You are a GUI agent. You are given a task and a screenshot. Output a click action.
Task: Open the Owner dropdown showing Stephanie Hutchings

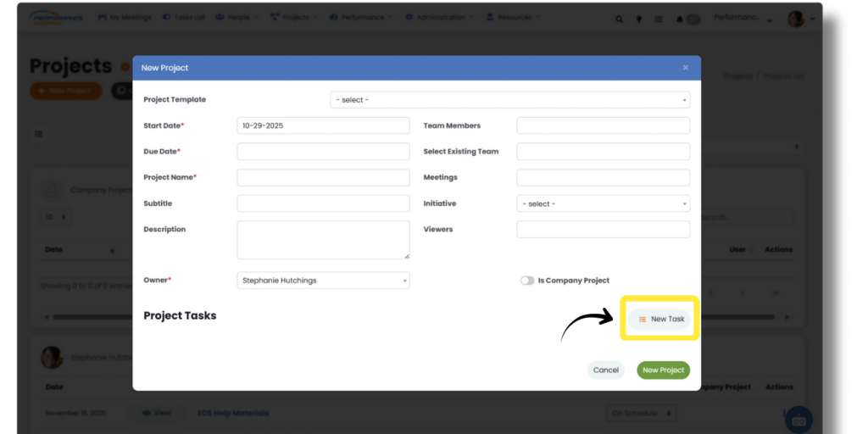[323, 281]
